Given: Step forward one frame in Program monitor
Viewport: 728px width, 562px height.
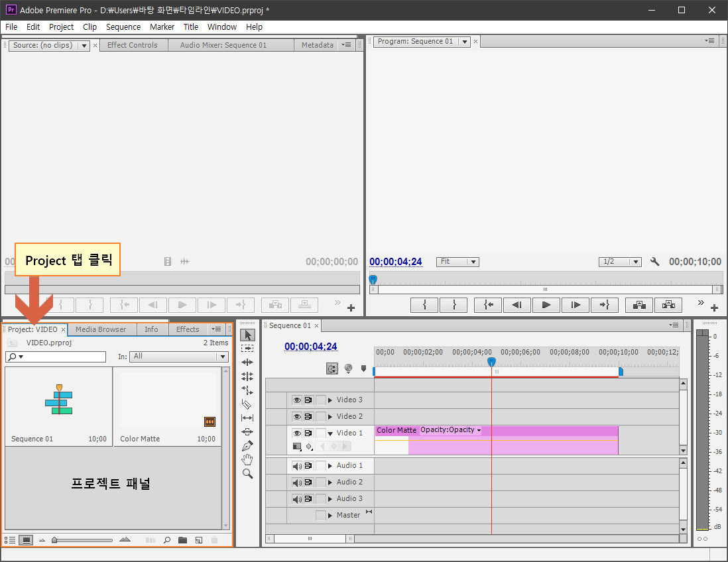Looking at the screenshot, I should tap(576, 305).
